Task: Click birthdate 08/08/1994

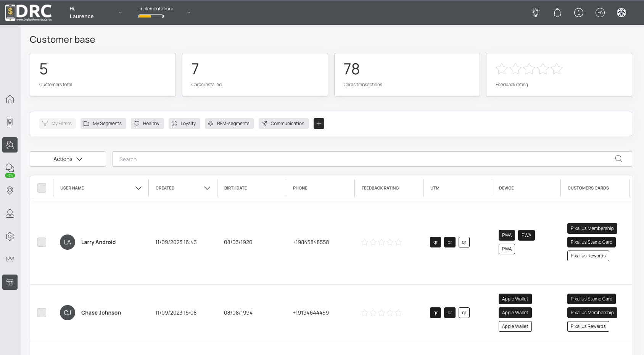Action: (x=238, y=313)
